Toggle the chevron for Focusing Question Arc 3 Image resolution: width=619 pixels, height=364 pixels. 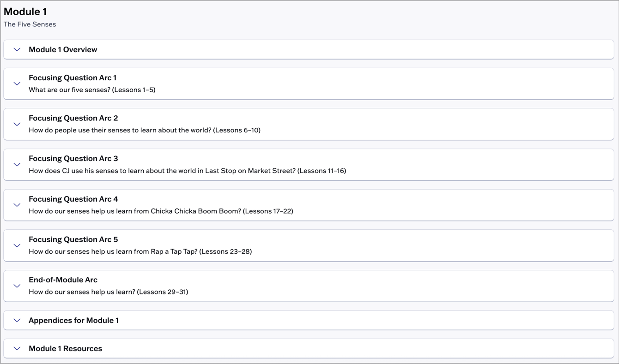[x=17, y=164]
